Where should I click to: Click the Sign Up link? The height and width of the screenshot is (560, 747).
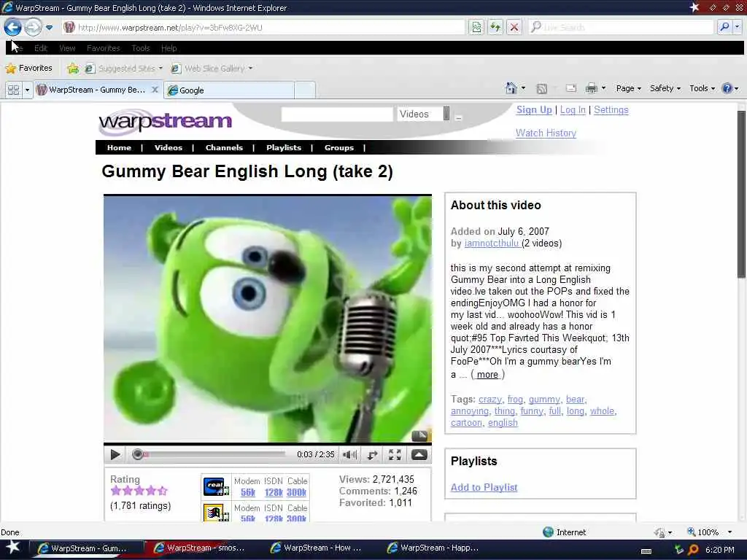pyautogui.click(x=534, y=110)
